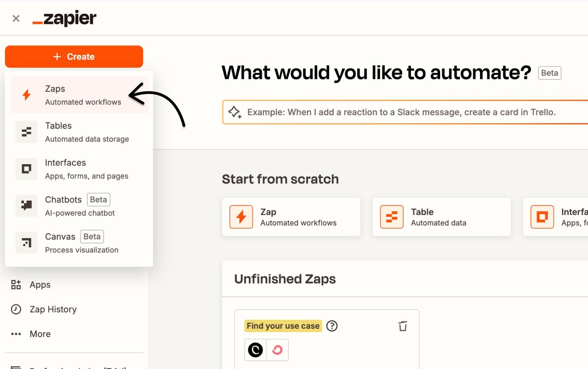
Task: Open Interfaces via its square icon
Action: coord(26,169)
